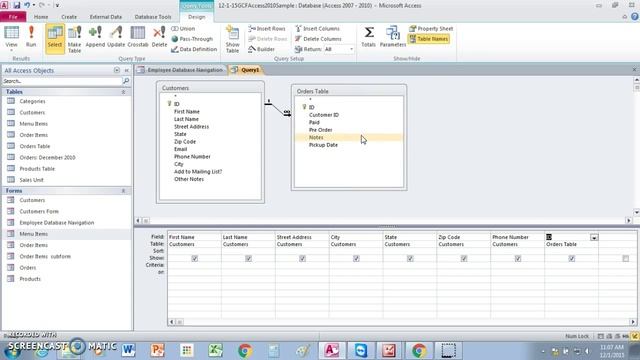This screenshot has width=640, height=360.
Task: Uncheck Show box for City column
Action: pyautogui.click(x=356, y=258)
